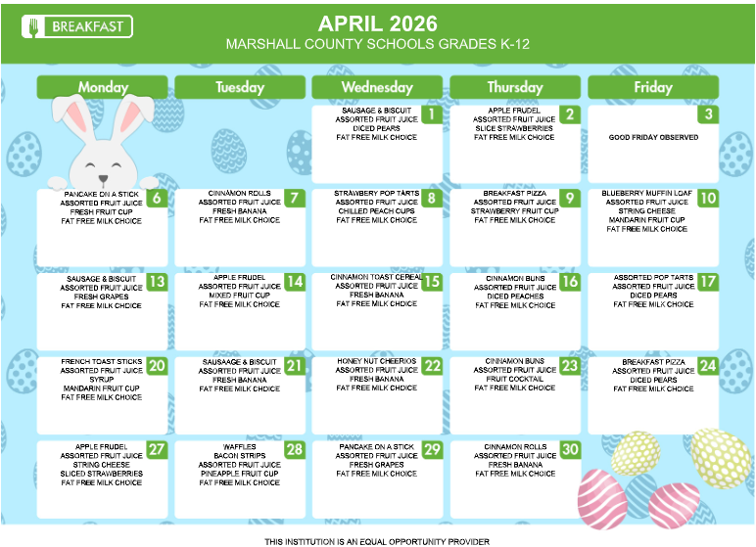Click the Equal Opportunity Provider footer text
This screenshot has height=547, width=756.
point(377,541)
